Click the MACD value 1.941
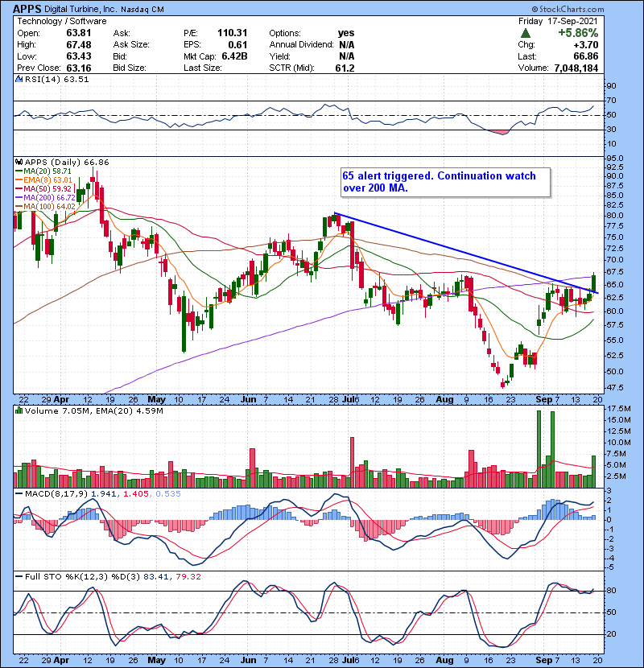Image resolution: width=644 pixels, height=668 pixels. (x=104, y=494)
